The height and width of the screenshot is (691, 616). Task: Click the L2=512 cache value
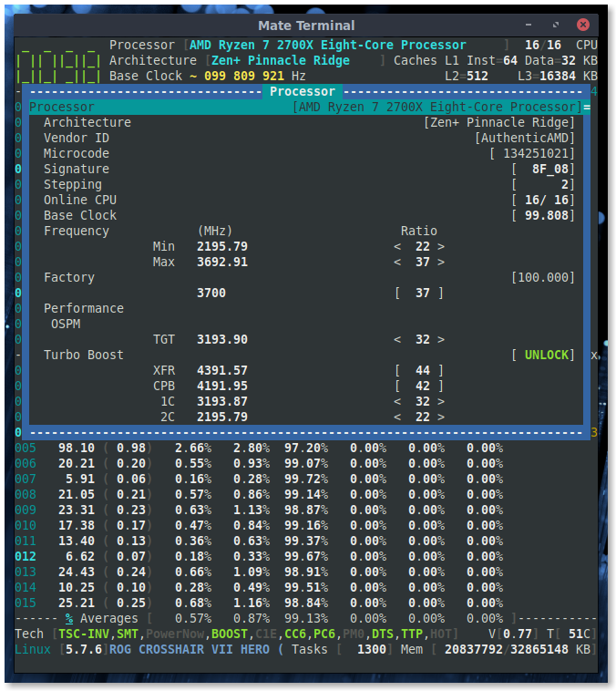point(467,77)
